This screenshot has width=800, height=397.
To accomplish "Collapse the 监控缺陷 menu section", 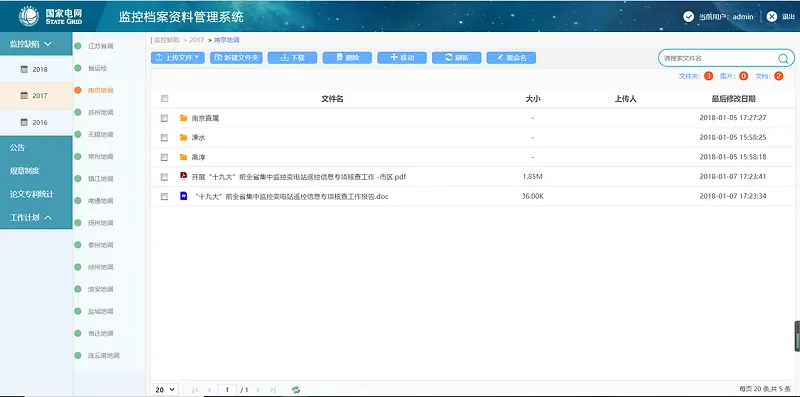I will click(36, 44).
